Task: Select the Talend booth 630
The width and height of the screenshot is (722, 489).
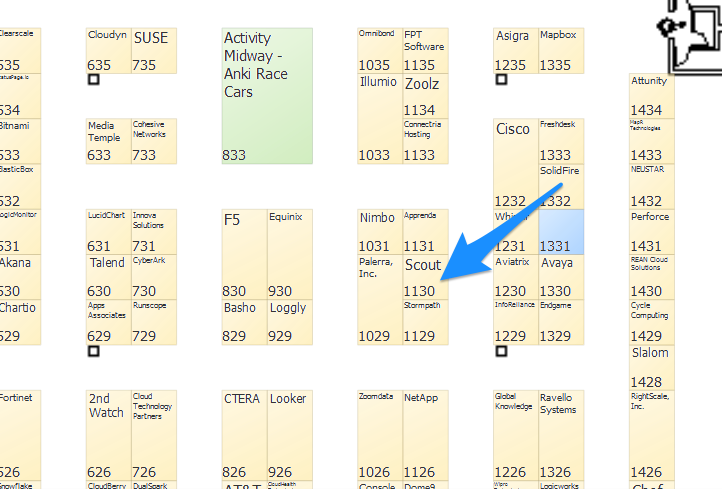Action: point(109,277)
